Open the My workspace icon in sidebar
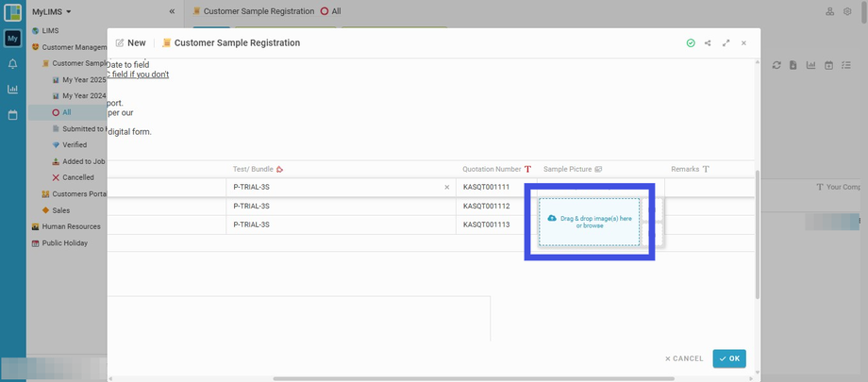 pos(12,38)
